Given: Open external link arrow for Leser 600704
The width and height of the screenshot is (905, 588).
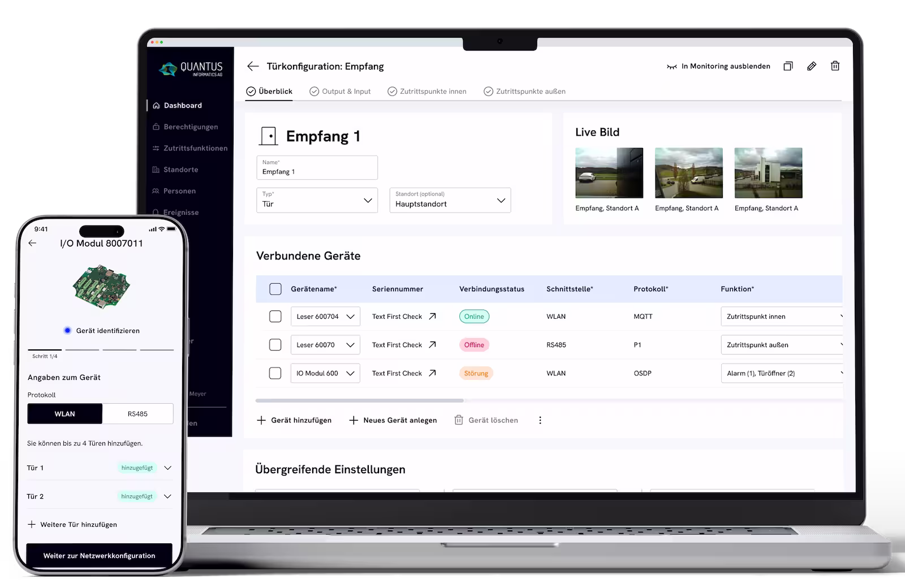Looking at the screenshot, I should click(432, 316).
